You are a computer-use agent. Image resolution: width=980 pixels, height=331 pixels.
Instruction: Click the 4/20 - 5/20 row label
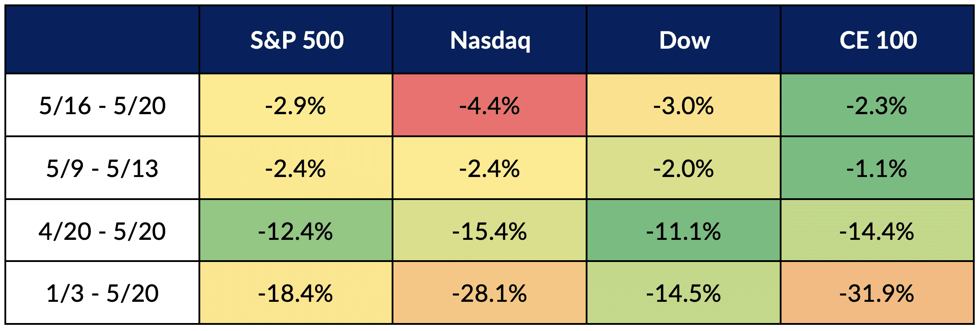(102, 231)
